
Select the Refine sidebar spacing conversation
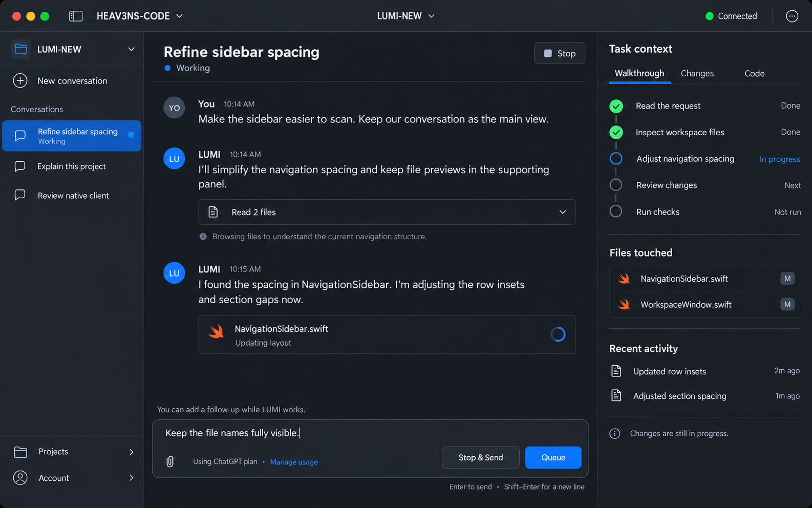click(72, 136)
